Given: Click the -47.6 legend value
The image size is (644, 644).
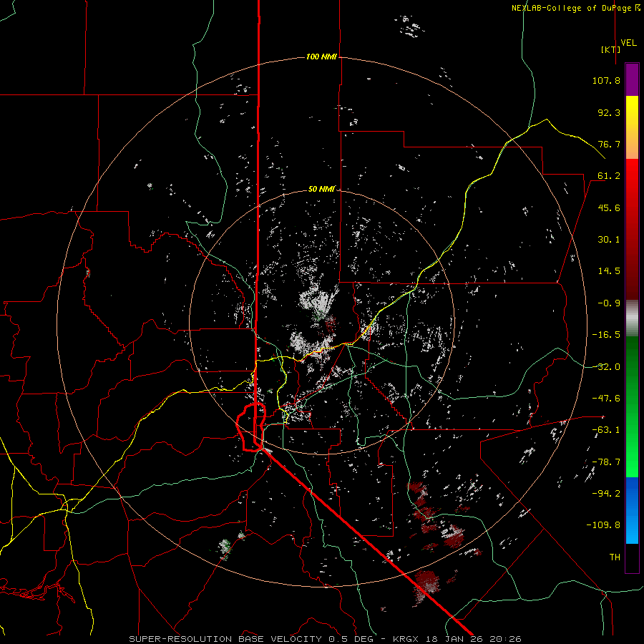Looking at the screenshot, I should pyautogui.click(x=606, y=399).
